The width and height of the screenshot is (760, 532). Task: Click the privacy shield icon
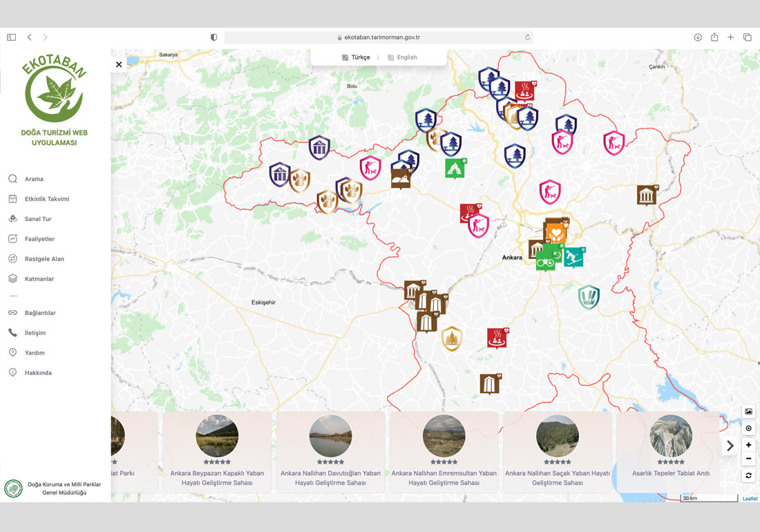(213, 37)
